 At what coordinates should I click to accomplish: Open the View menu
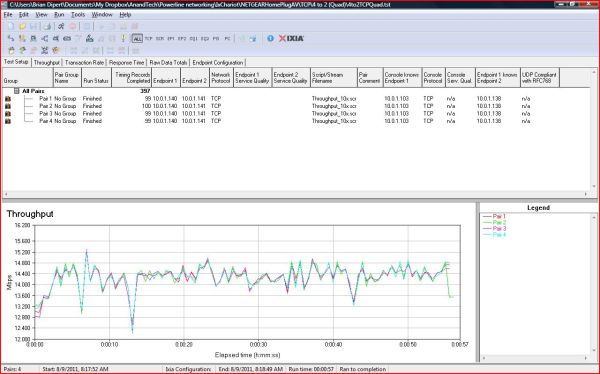[x=41, y=15]
